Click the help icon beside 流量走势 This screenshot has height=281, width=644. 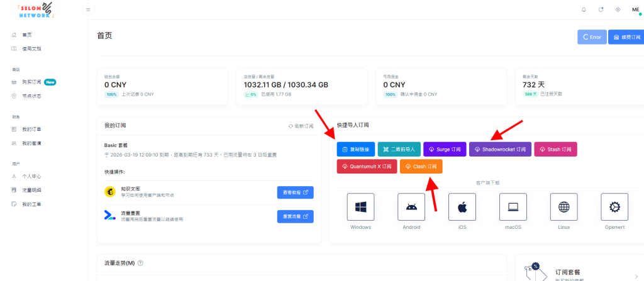pos(140,263)
